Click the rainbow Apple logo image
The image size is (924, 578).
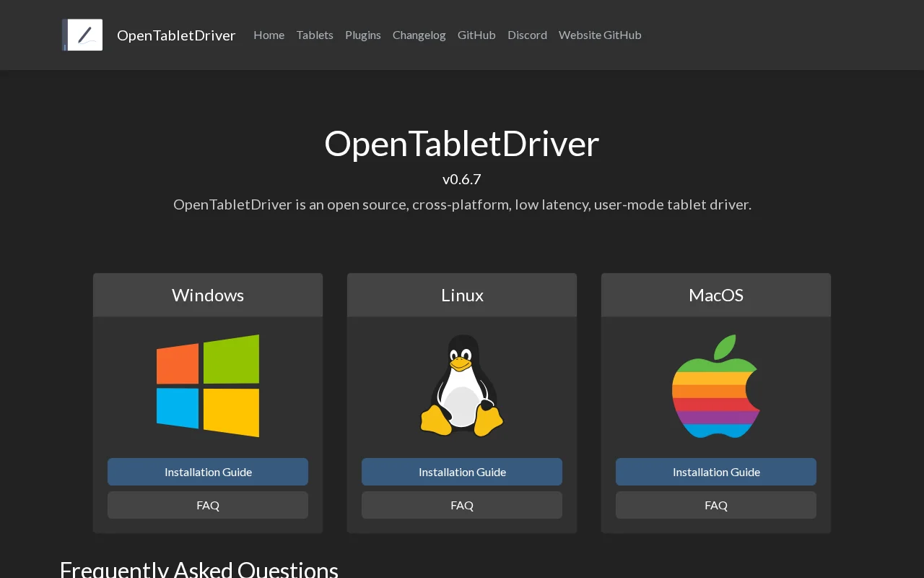click(x=716, y=386)
